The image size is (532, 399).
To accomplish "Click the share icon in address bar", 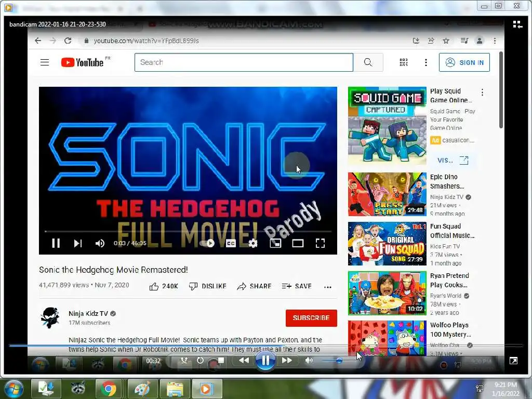I will [x=431, y=41].
